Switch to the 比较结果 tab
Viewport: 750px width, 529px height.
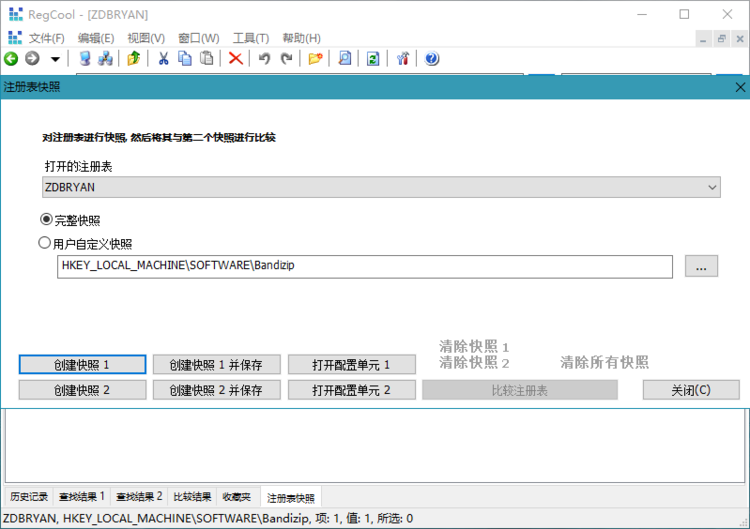(x=192, y=497)
